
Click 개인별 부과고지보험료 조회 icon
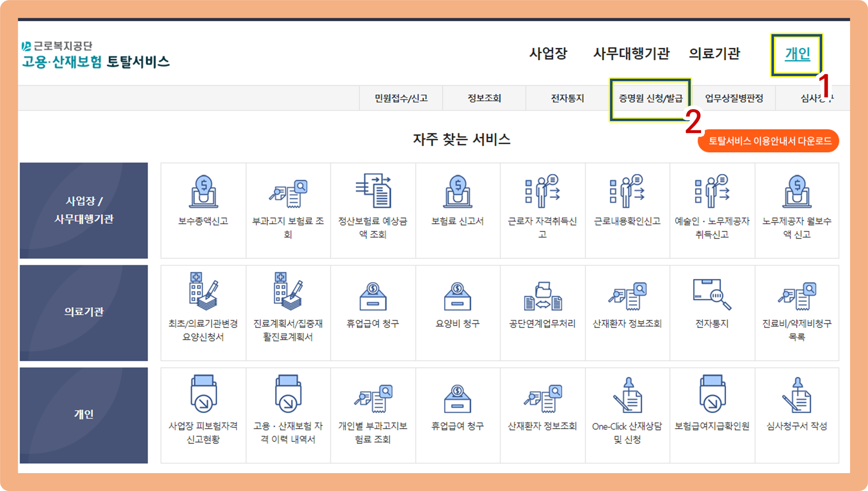(373, 398)
